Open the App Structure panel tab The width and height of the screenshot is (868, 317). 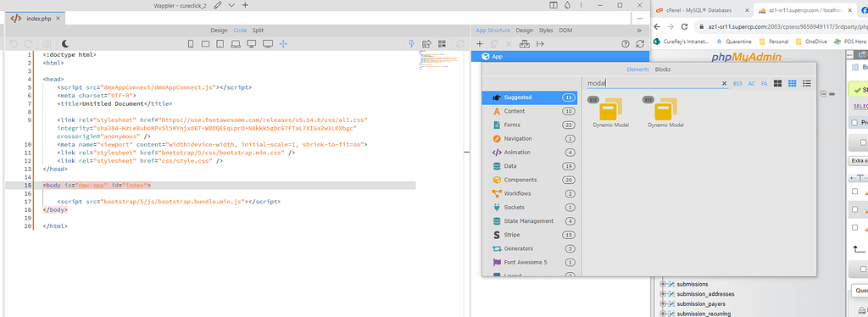pos(492,31)
